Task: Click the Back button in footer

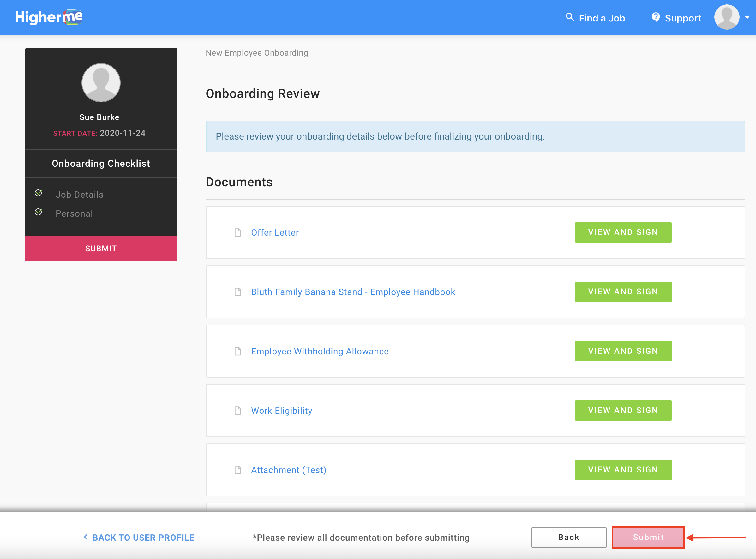Action: tap(569, 537)
